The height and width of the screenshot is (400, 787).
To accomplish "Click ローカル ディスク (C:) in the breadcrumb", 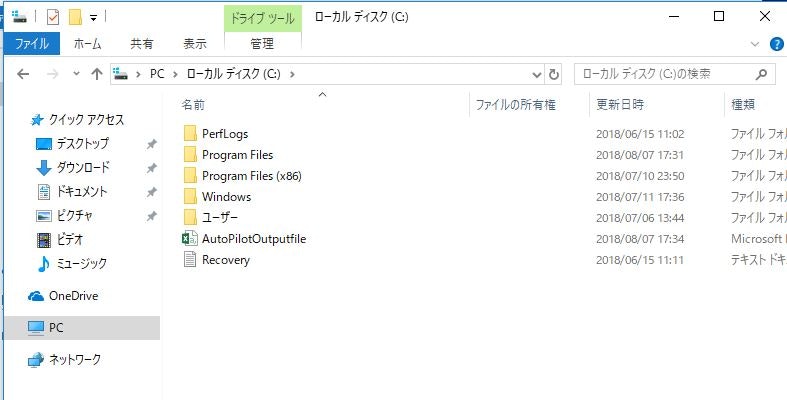I will click(233, 74).
